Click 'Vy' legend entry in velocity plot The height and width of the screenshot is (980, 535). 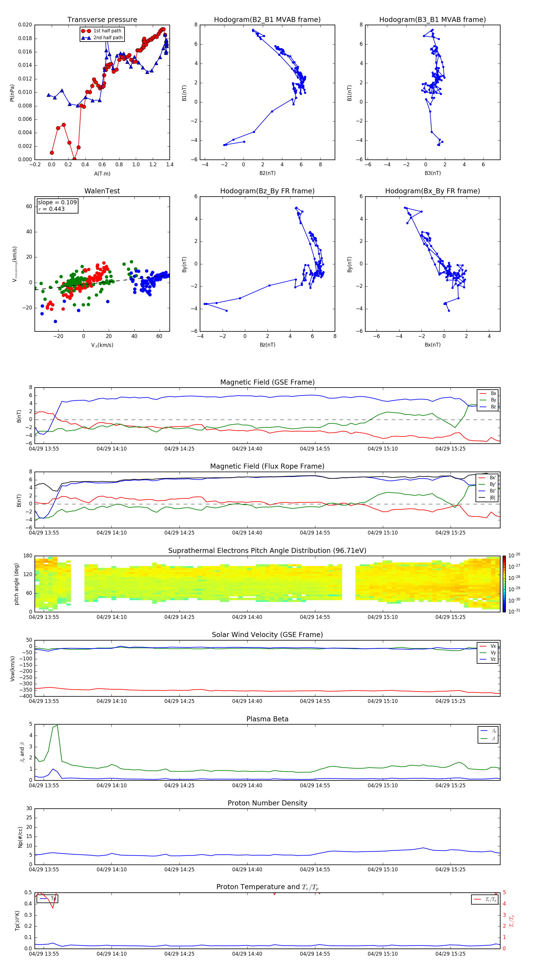pyautogui.click(x=488, y=652)
